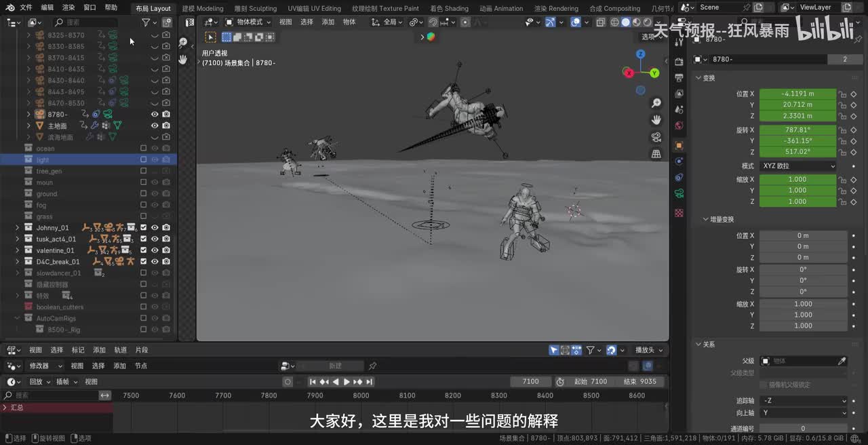Pin the properties editor context
This screenshot has height=445, width=868.
click(x=858, y=39)
